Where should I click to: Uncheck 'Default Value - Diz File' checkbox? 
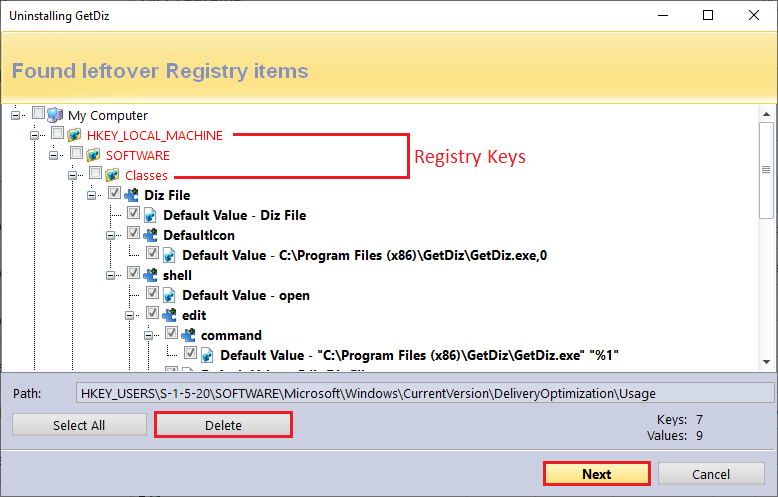[x=133, y=212]
